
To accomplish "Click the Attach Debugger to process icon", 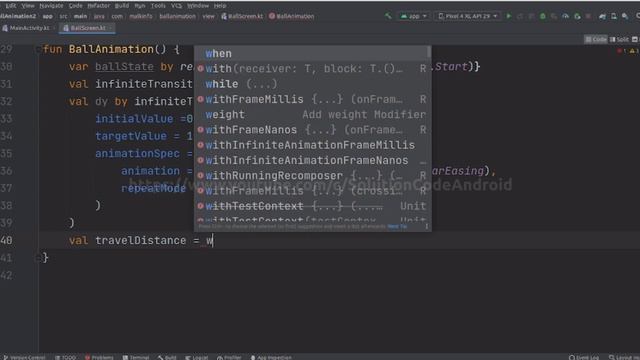I will pyautogui.click(x=577, y=16).
